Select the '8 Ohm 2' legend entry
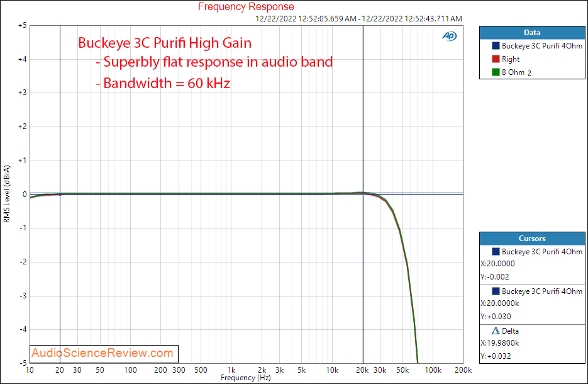The width and height of the screenshot is (588, 384). (x=516, y=72)
